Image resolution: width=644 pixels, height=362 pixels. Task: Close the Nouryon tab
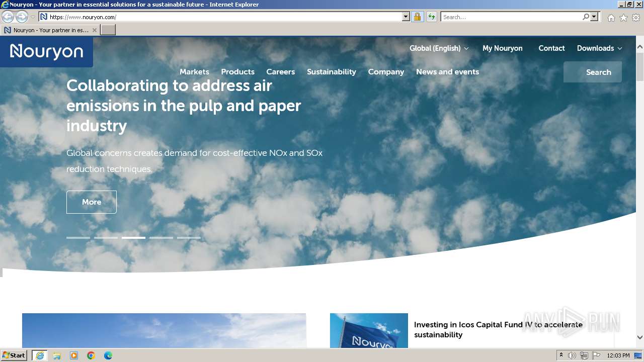pos(95,30)
